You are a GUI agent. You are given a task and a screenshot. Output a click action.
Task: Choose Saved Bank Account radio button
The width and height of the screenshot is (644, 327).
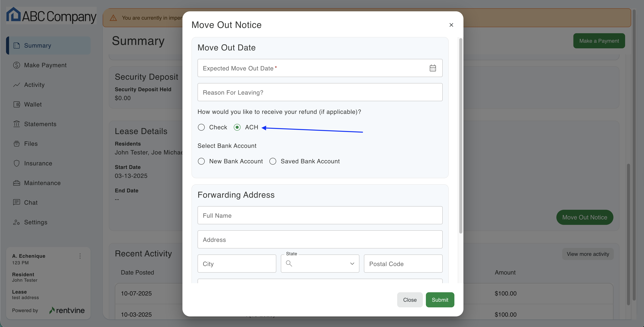click(273, 161)
